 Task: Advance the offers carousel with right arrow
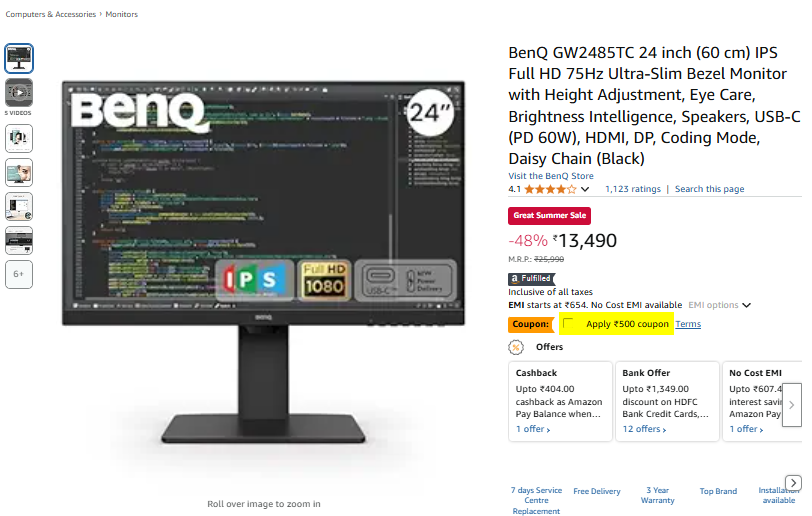[791, 405]
